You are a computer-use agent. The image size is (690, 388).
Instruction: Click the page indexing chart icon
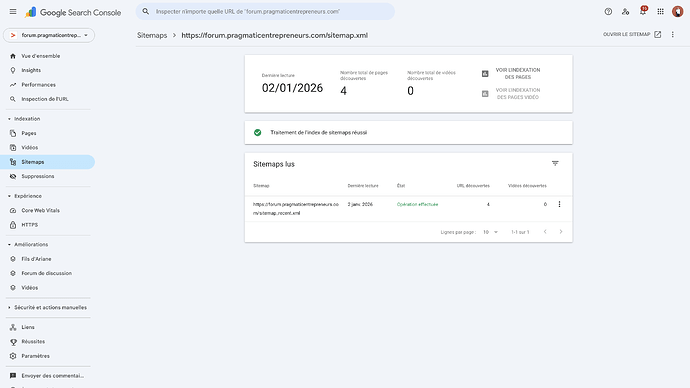click(x=485, y=73)
